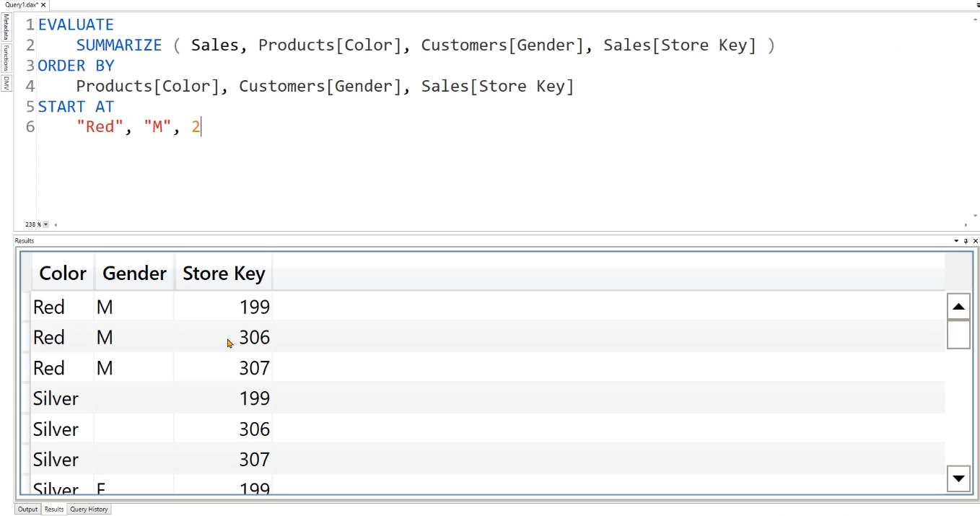Click the EVALUATE keyword on line 1

76,25
